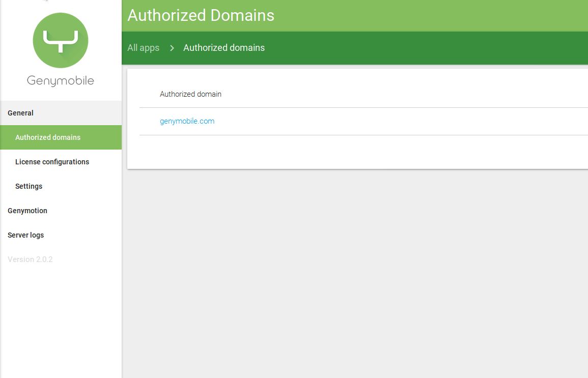Image resolution: width=588 pixels, height=378 pixels.
Task: Click empty white card area below genymobile.com
Action: point(356,152)
